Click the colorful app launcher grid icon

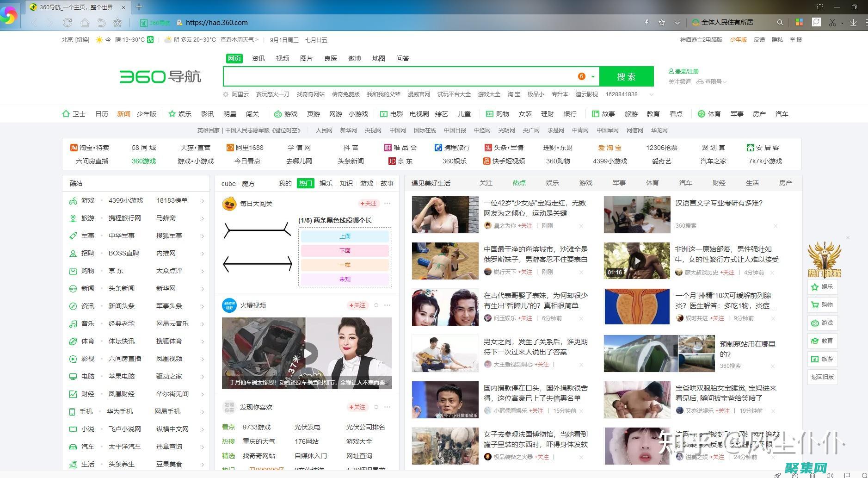coord(799,22)
